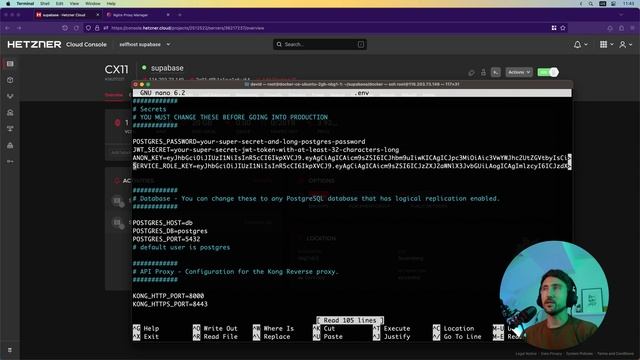Click the Cloud Console link

point(86,44)
